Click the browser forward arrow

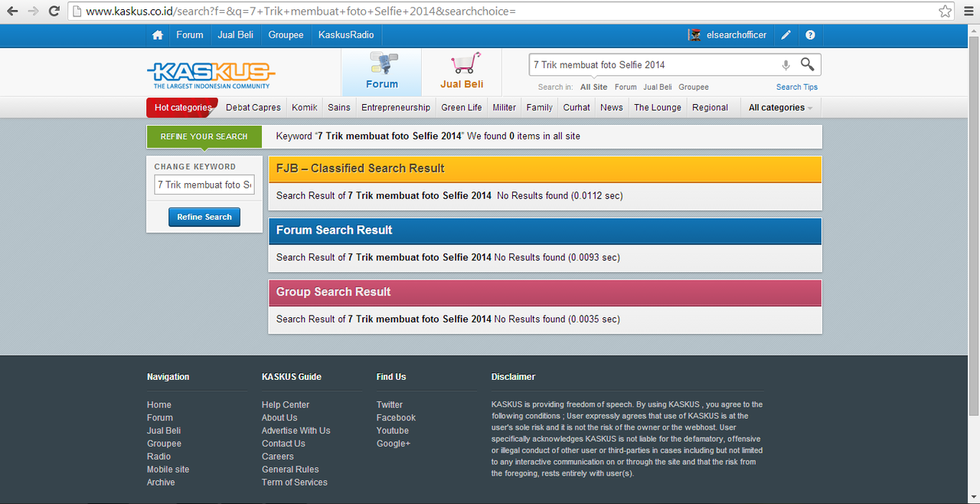coord(33,11)
